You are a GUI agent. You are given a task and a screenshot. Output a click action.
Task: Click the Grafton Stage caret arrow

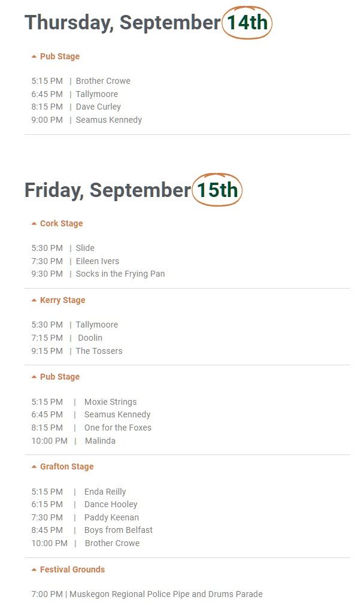[x=34, y=467]
